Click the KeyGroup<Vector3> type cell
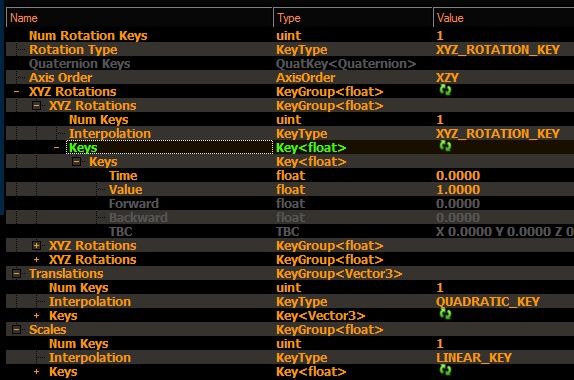Screen dimensions: 574x380 pyautogui.click(x=339, y=273)
